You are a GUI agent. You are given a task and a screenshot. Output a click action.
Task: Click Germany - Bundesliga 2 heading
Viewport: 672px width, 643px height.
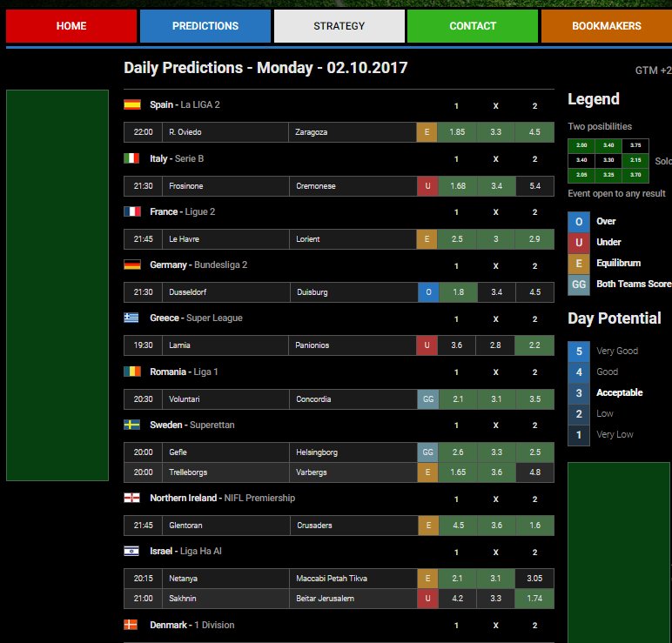point(198,265)
